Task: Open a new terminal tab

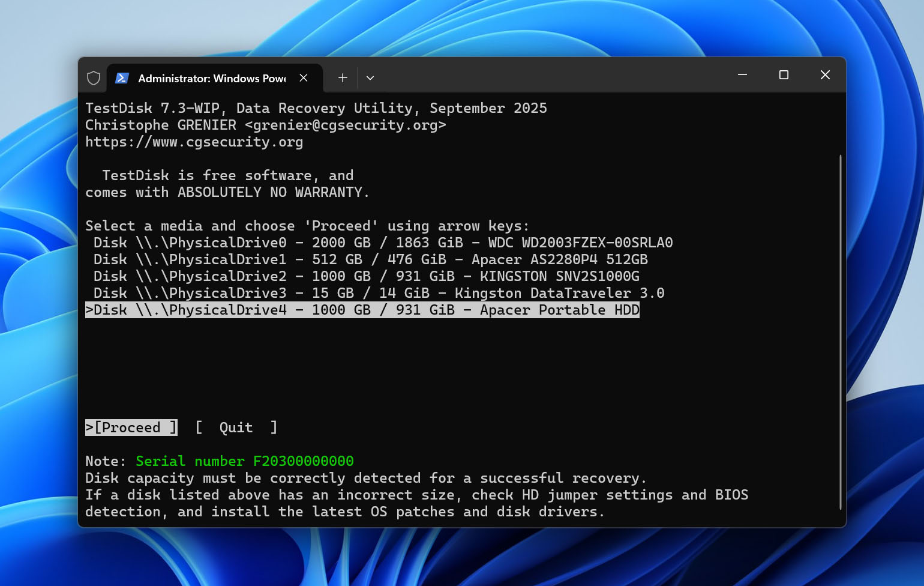Action: pos(343,78)
